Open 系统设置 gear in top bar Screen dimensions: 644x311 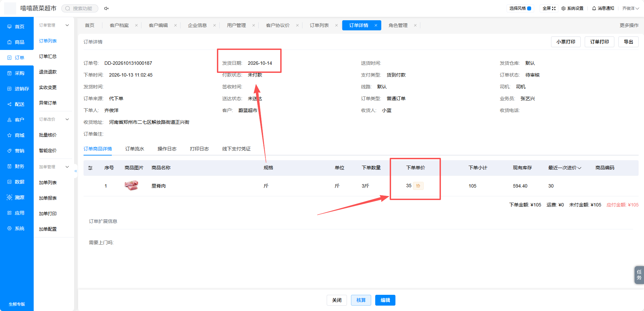pos(572,8)
